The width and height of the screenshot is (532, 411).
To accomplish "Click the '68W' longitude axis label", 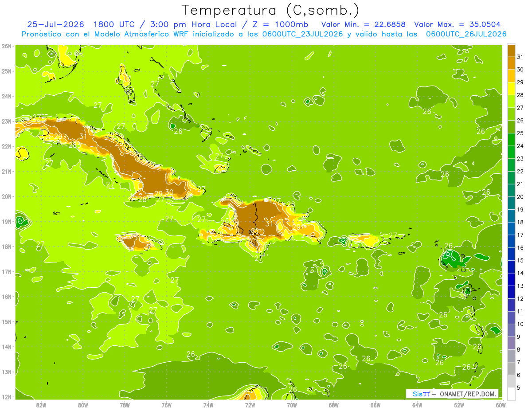I will tap(334, 404).
